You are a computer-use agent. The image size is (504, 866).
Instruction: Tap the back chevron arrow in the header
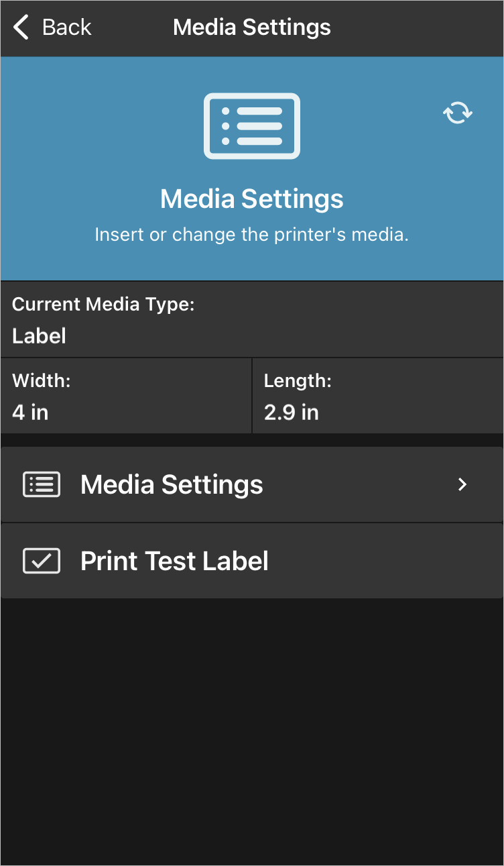[x=21, y=28]
